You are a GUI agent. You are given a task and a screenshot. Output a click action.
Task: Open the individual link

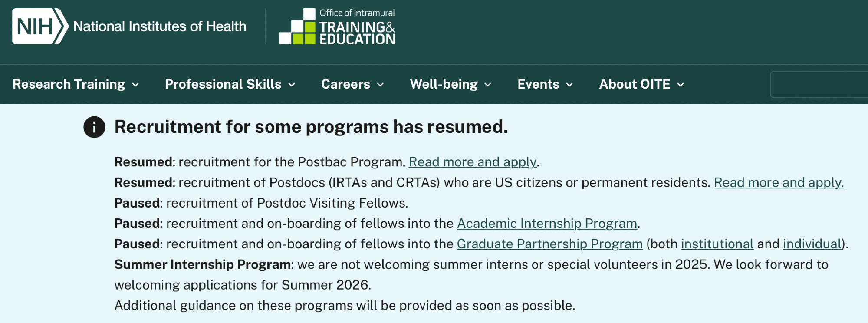tap(812, 244)
